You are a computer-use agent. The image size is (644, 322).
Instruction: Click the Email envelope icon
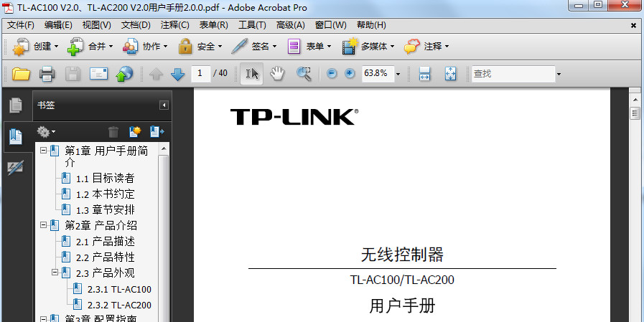98,74
